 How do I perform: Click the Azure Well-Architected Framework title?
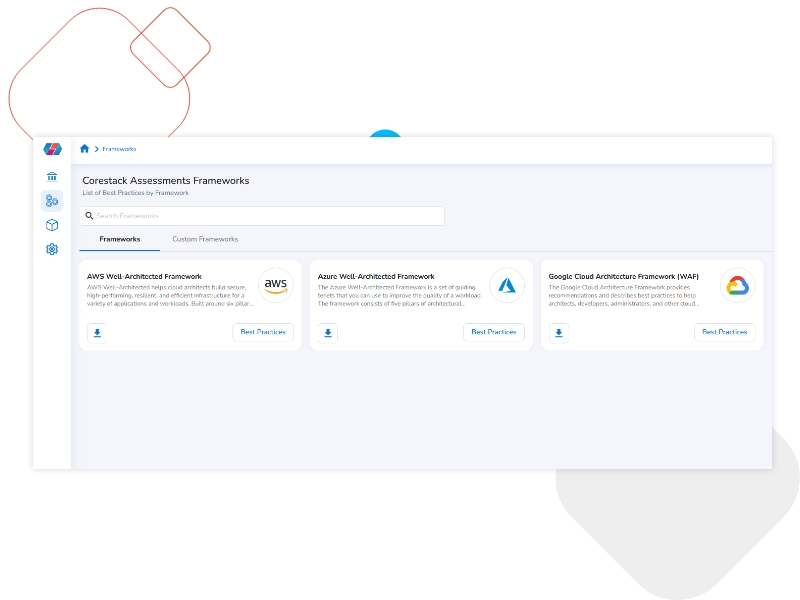pyautogui.click(x=376, y=277)
